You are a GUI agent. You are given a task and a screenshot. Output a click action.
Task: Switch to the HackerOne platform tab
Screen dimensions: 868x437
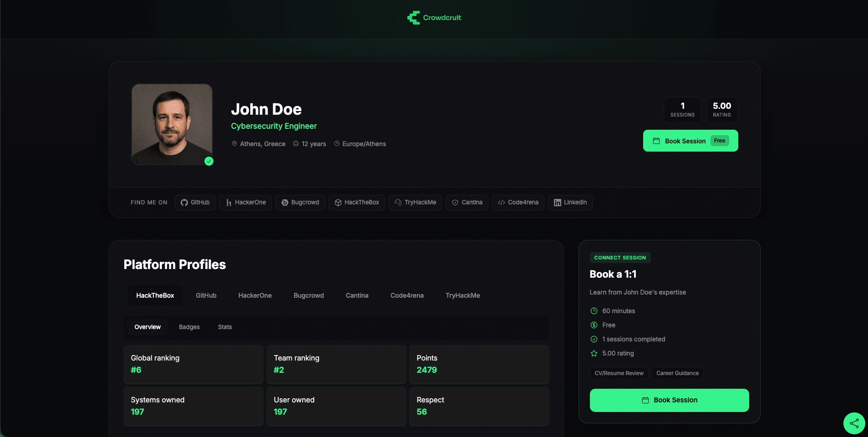(x=255, y=295)
